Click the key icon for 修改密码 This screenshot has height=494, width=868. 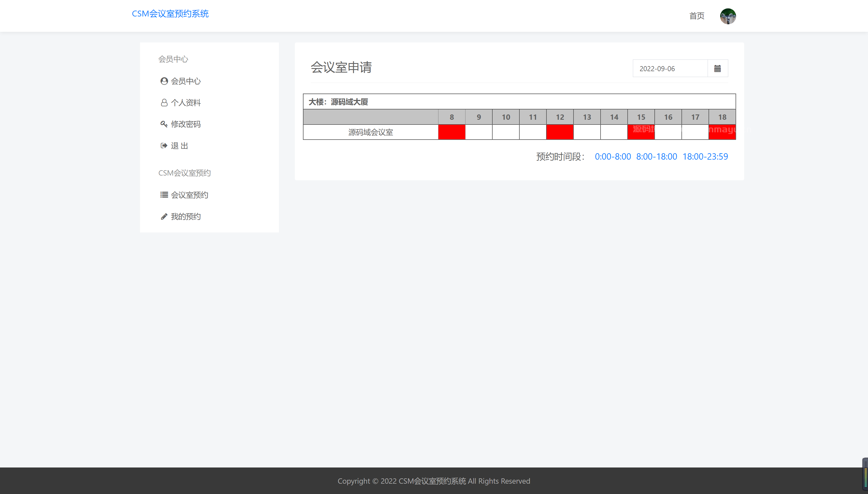tap(164, 124)
